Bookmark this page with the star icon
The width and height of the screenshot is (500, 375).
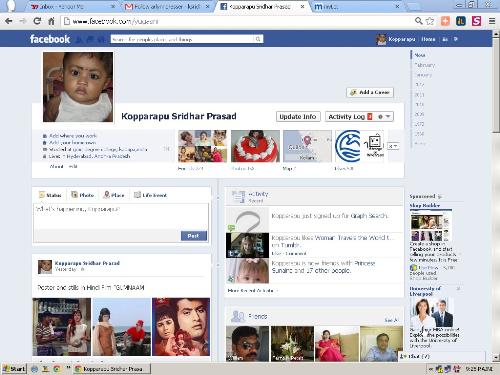(x=430, y=21)
